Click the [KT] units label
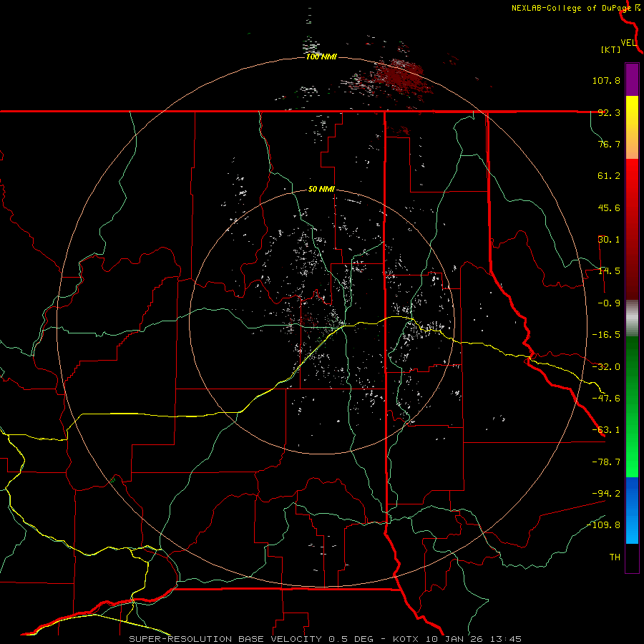 pyautogui.click(x=611, y=49)
